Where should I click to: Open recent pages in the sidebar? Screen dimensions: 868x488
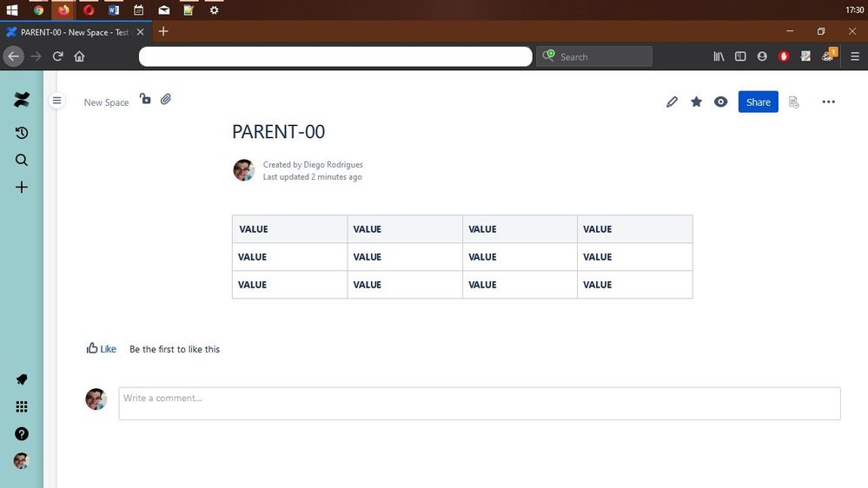(x=22, y=133)
